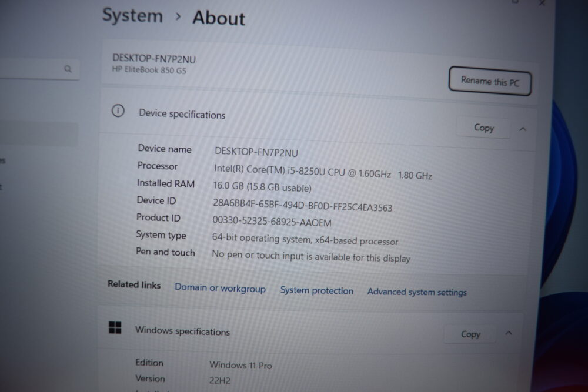Click the Edition label
The width and height of the screenshot is (588, 392).
[149, 363]
